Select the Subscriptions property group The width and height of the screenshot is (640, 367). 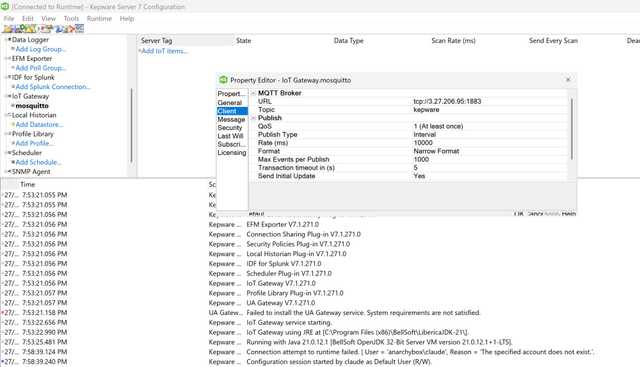231,144
